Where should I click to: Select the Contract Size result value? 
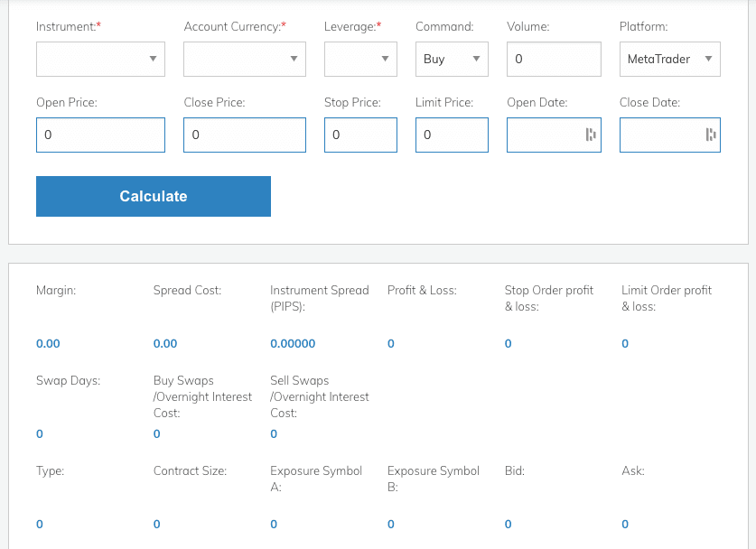click(157, 525)
